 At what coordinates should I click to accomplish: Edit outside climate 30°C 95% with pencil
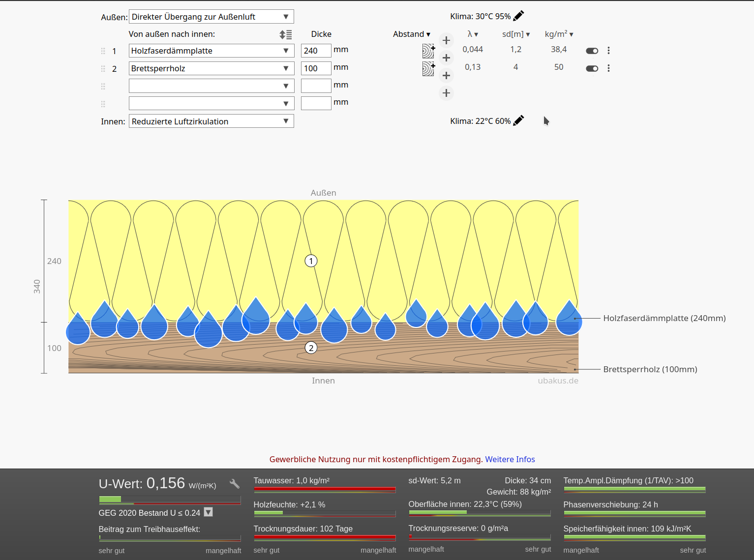pos(518,16)
